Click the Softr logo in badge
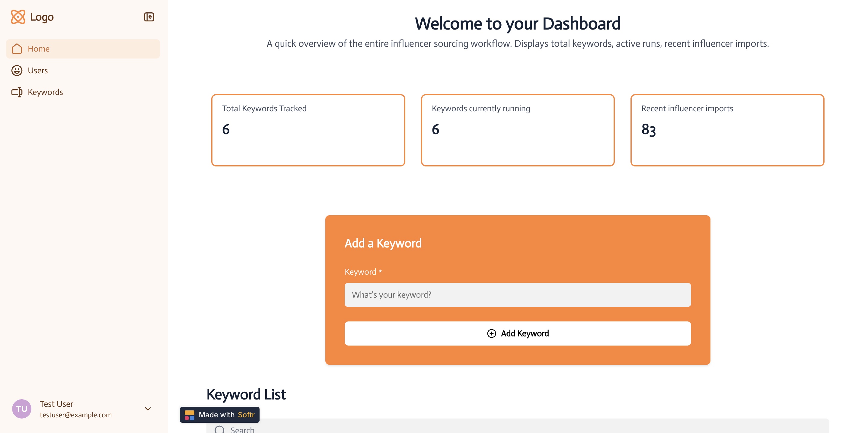This screenshot has height=433, width=868. pyautogui.click(x=189, y=415)
